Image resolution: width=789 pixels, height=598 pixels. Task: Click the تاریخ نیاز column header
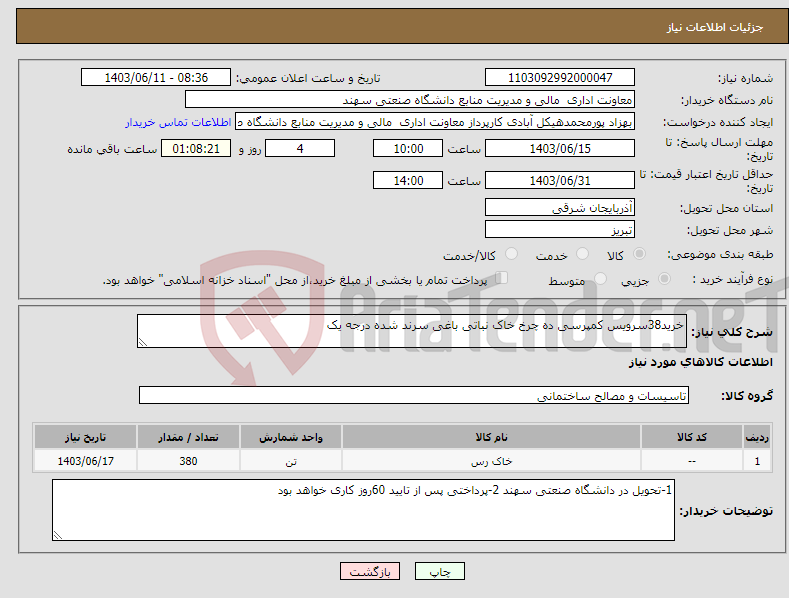pyautogui.click(x=86, y=437)
